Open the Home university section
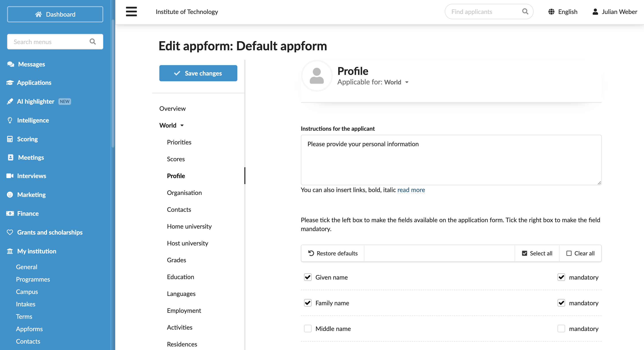Screen dimensions: 644x350 [x=189, y=226]
